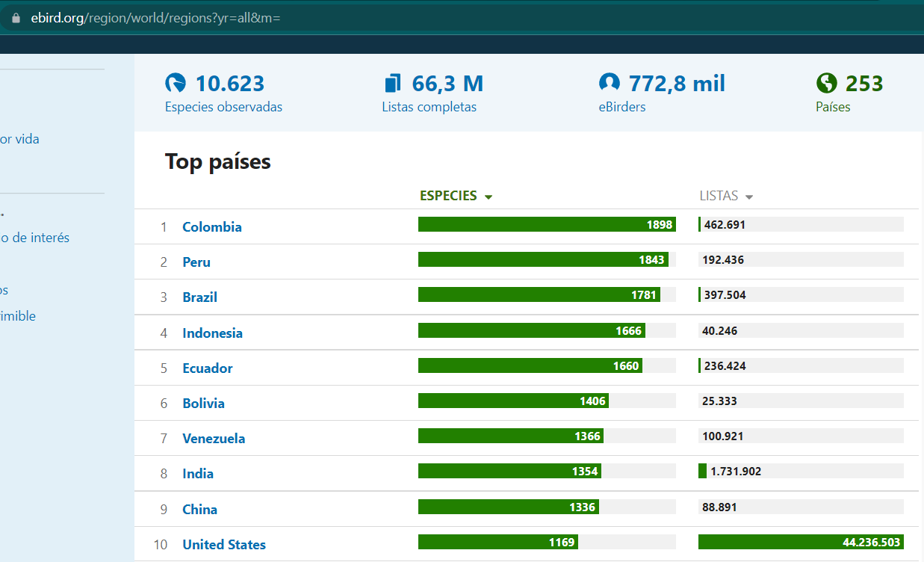
Task: Click the eBirders label
Action: 621,107
